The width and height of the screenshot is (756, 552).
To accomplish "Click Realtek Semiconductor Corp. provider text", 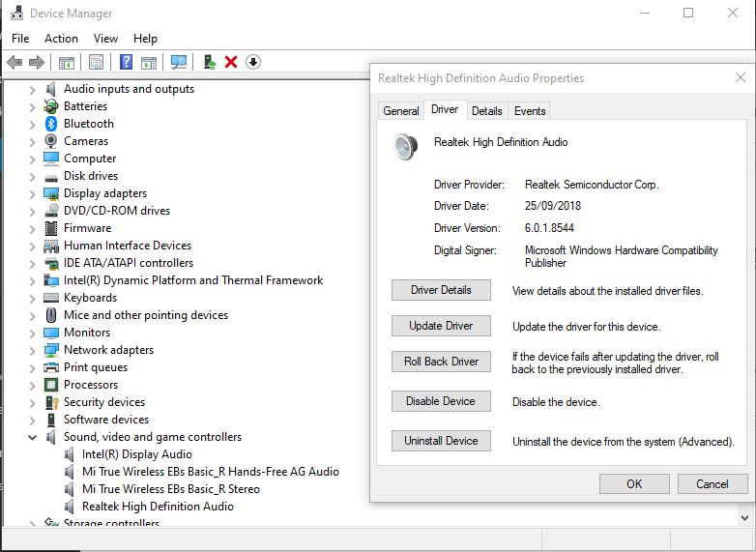I will 592,185.
